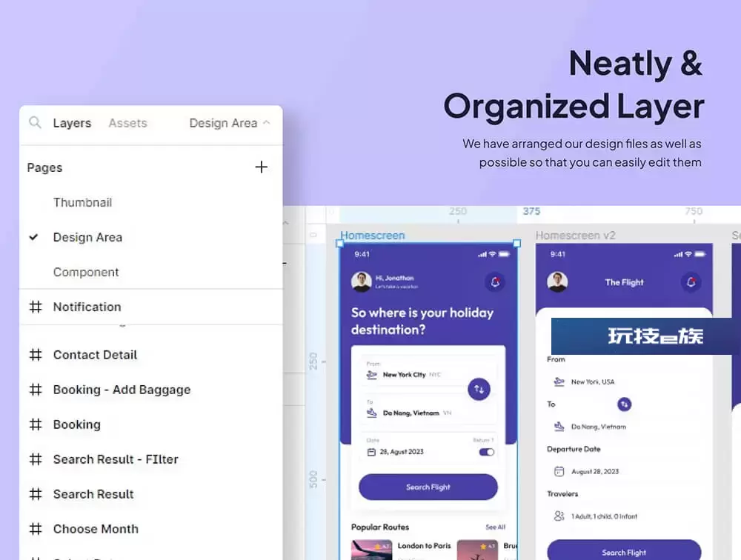The height and width of the screenshot is (560, 741).
Task: Click top-right selection handle of Homescreen frame
Action: pyautogui.click(x=517, y=244)
